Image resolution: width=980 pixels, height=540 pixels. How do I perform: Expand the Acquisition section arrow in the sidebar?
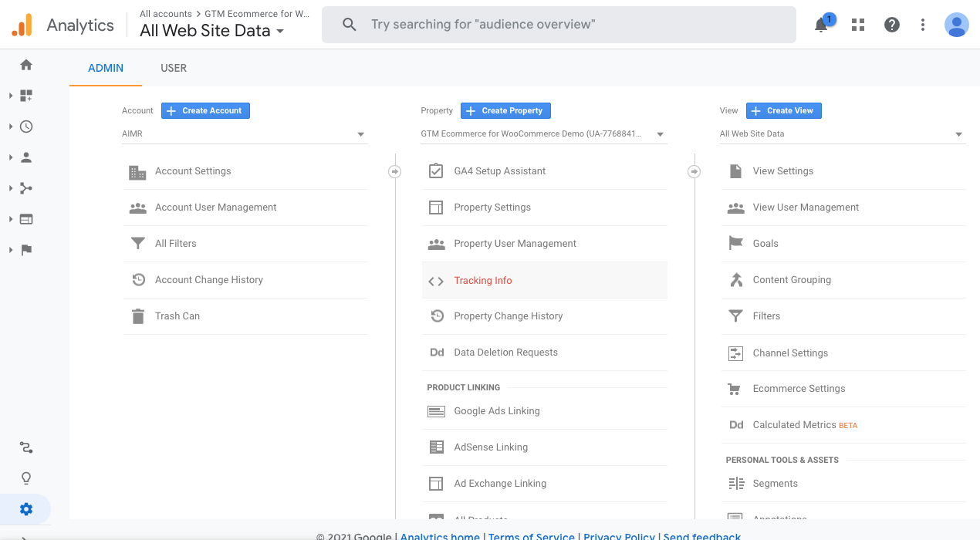pos(11,188)
